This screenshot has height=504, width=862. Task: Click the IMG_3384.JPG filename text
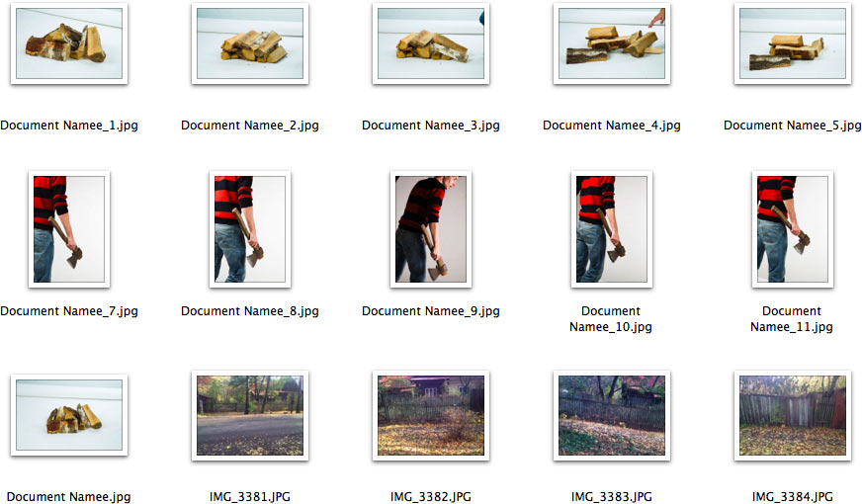tap(793, 497)
